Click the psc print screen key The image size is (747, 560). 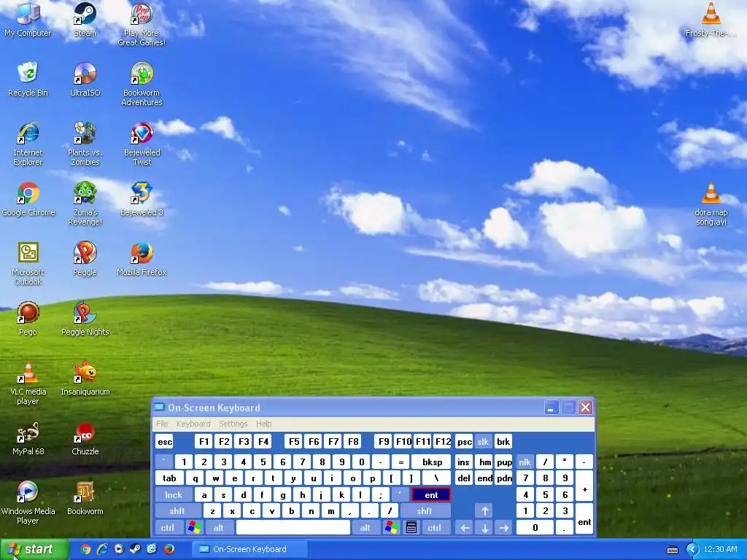[x=464, y=442]
